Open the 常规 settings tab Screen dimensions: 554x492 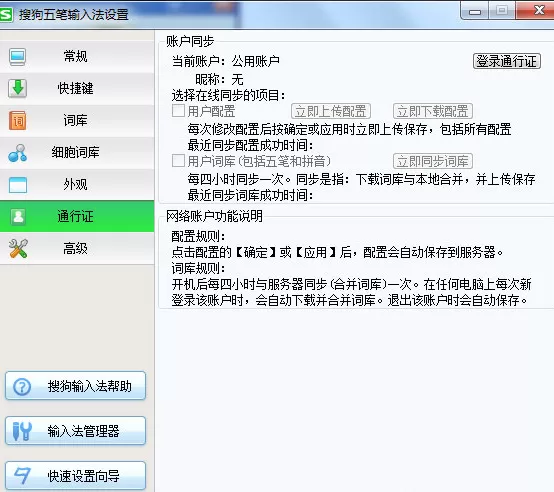[77, 57]
